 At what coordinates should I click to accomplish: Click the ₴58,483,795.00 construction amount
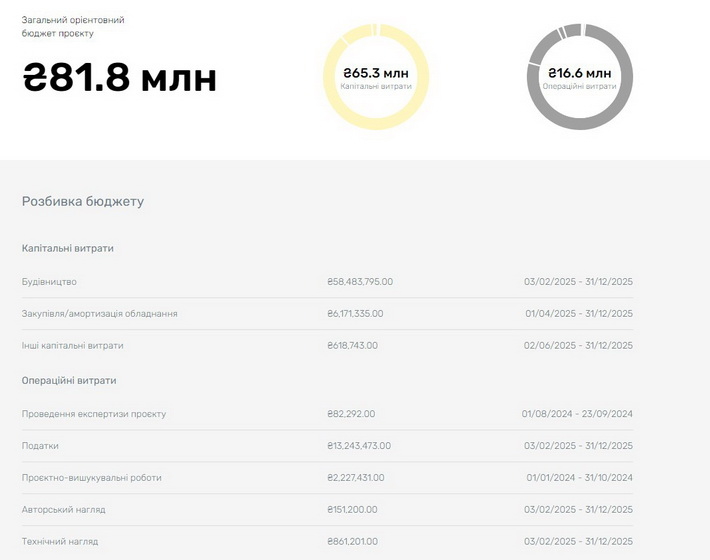click(360, 282)
